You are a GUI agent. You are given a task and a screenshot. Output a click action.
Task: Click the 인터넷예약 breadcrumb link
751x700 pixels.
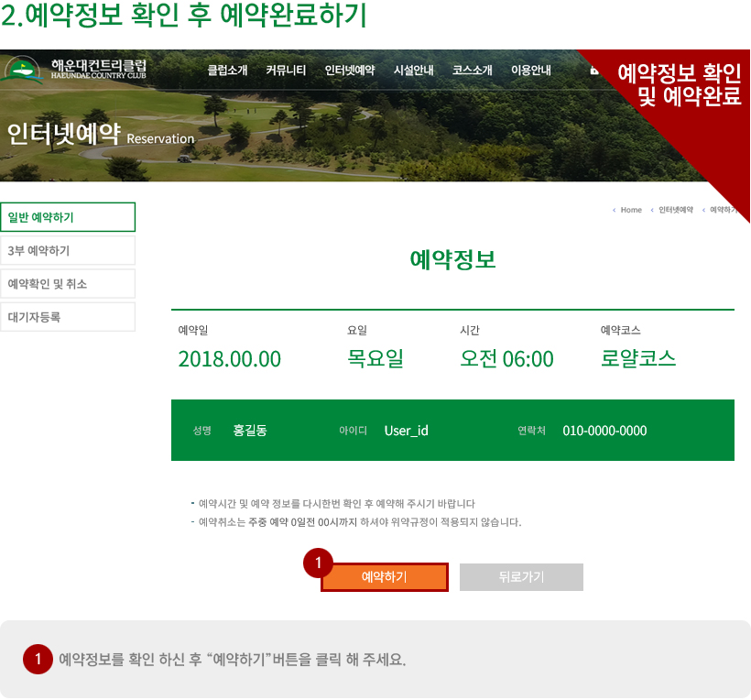(675, 210)
